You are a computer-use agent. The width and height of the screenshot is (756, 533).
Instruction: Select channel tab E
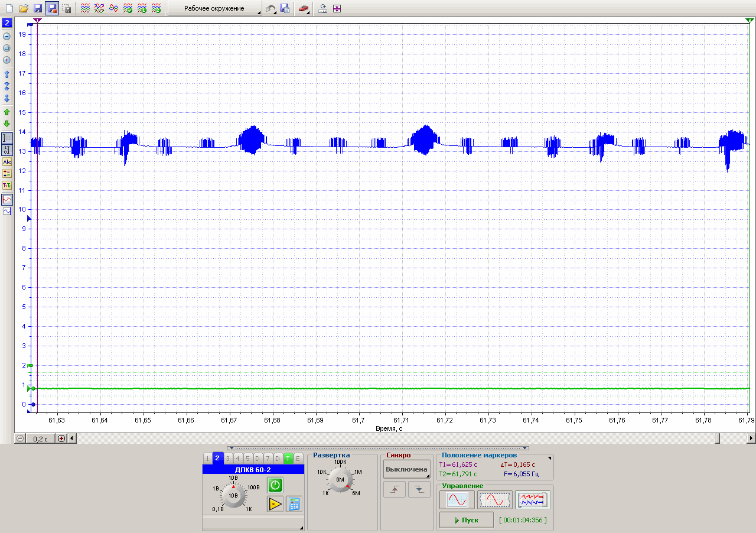pos(298,459)
